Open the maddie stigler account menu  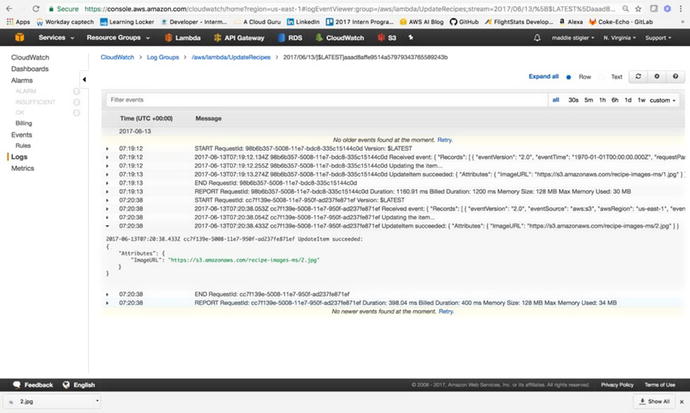(x=573, y=38)
